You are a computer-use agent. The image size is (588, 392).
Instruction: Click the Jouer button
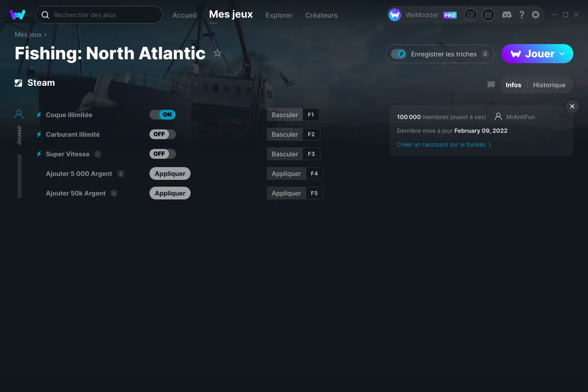coord(538,54)
